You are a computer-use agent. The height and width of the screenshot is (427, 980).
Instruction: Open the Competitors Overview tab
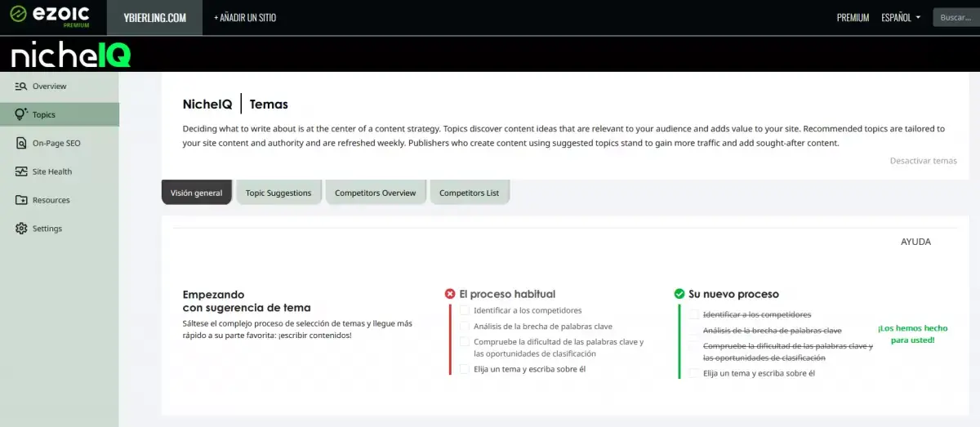(x=375, y=193)
